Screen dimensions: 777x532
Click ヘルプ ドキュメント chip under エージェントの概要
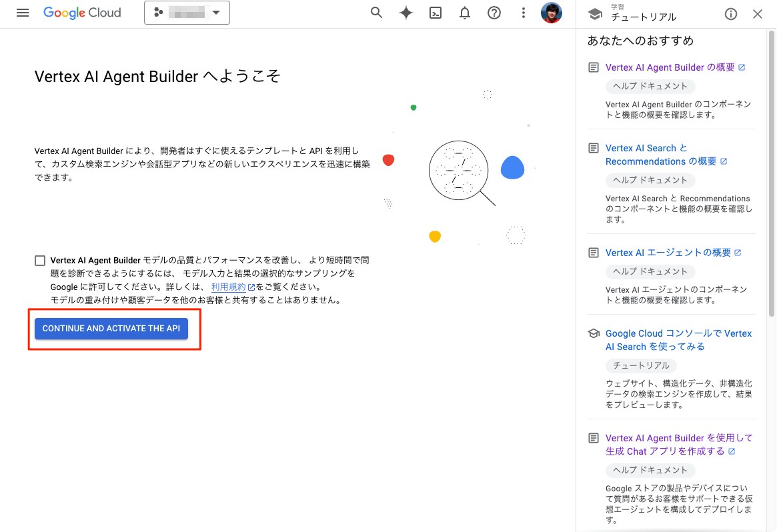pyautogui.click(x=650, y=271)
